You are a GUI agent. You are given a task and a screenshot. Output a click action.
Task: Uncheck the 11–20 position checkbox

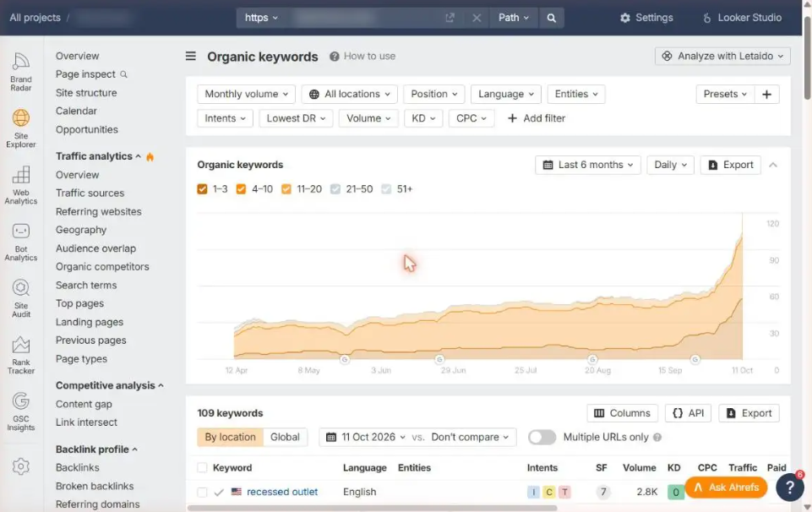(286, 189)
